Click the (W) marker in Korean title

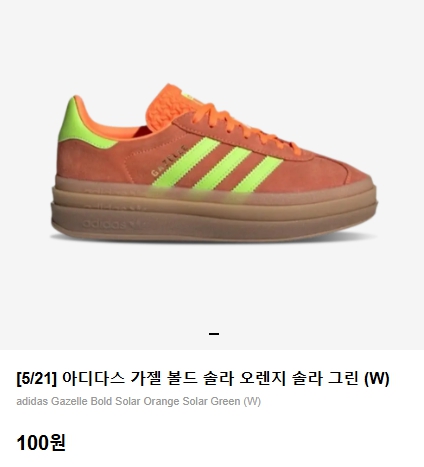pos(377,379)
